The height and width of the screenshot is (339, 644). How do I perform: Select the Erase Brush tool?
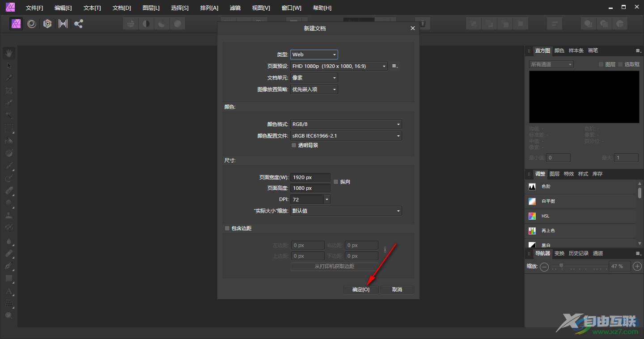tap(9, 191)
